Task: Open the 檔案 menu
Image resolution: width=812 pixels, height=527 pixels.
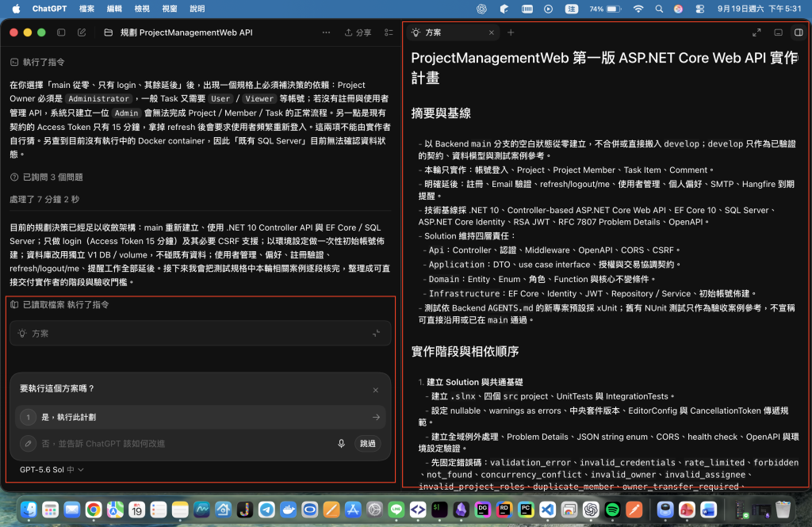Action: click(x=86, y=9)
